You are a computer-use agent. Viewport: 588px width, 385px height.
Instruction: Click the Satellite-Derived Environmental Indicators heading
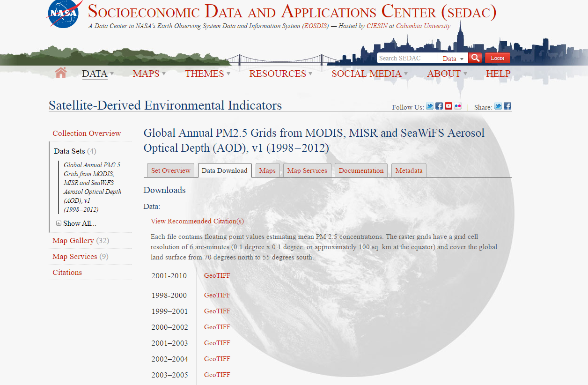[165, 105]
